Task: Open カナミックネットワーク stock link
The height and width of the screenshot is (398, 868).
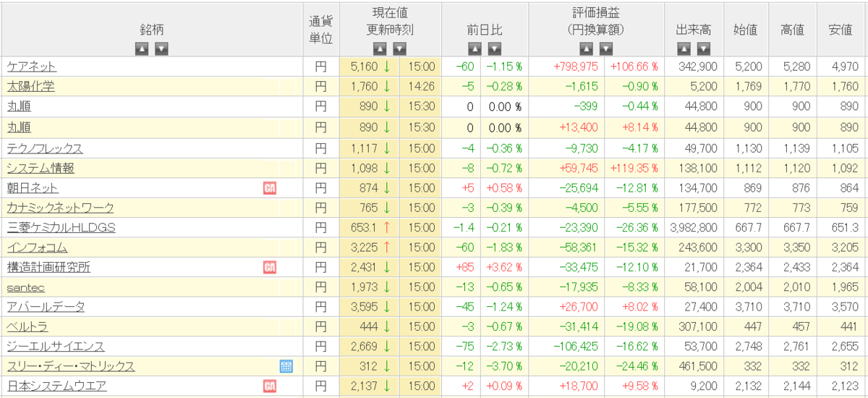Action: (x=60, y=208)
